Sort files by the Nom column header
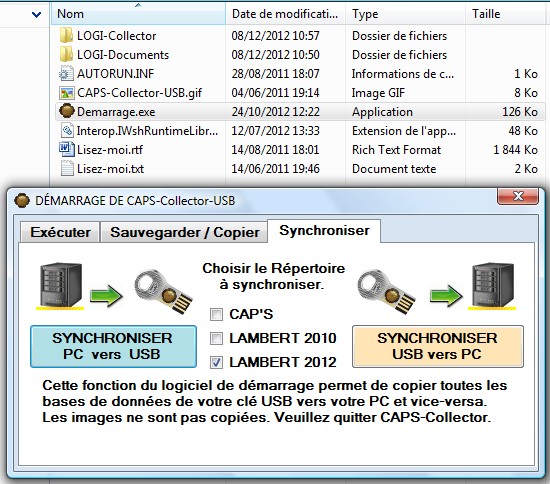Viewport: 550px width, 484px height. coord(138,14)
